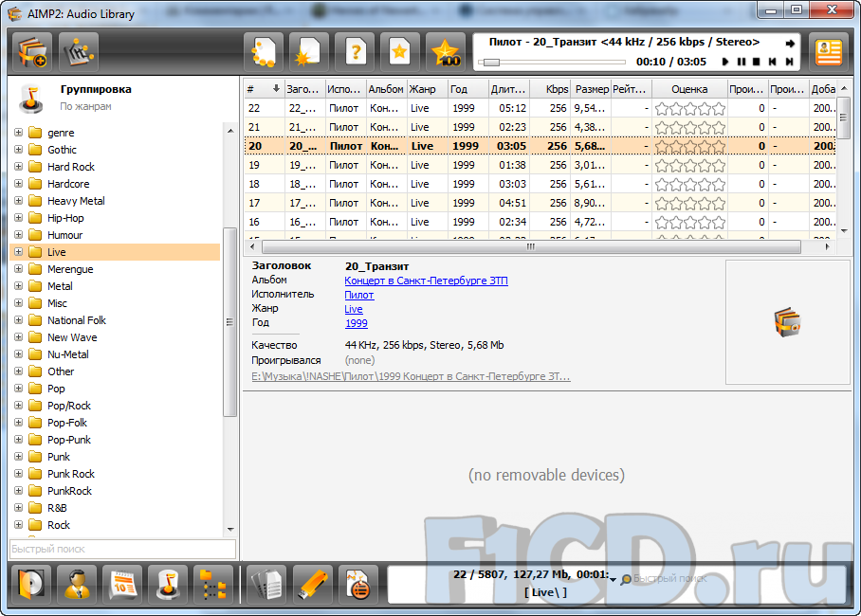
Task: Click the artists grouping person icon
Action: pyautogui.click(x=77, y=584)
